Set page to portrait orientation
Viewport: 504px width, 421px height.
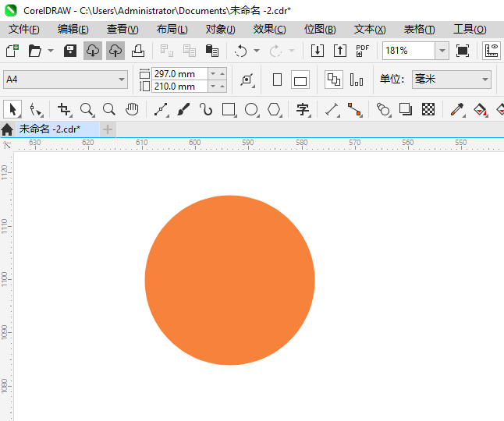[x=277, y=80]
